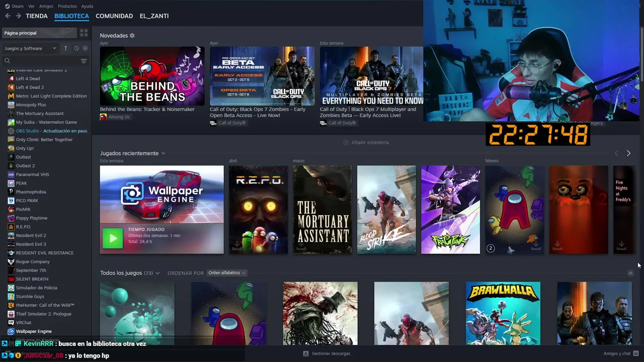Open the Amigos menu
644x362 pixels.
click(x=46, y=6)
